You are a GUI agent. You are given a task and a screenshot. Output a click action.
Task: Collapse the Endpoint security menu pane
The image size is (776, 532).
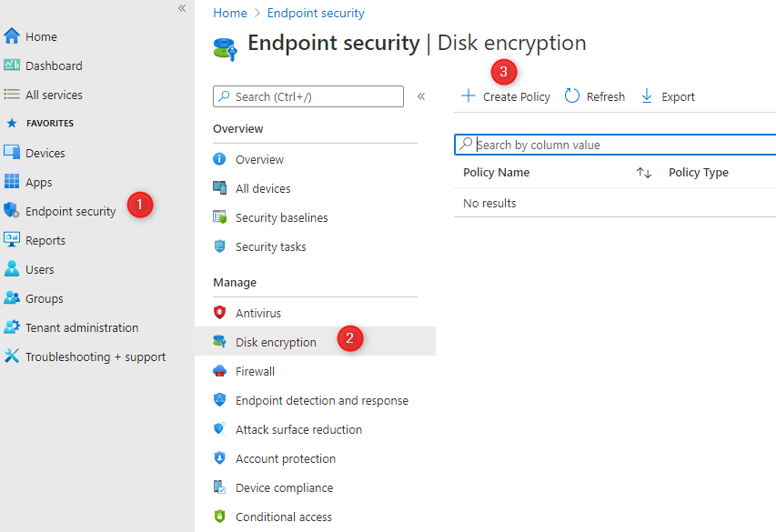421,95
